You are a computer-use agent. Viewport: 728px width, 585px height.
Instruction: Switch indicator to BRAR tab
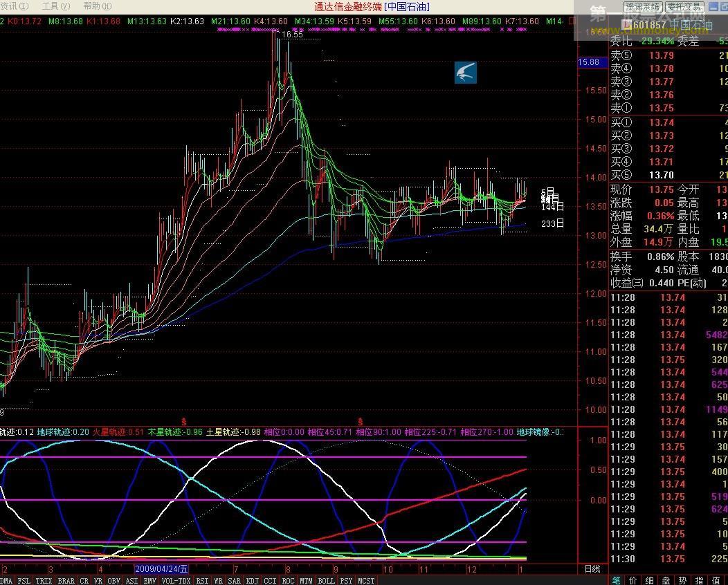tap(66, 581)
